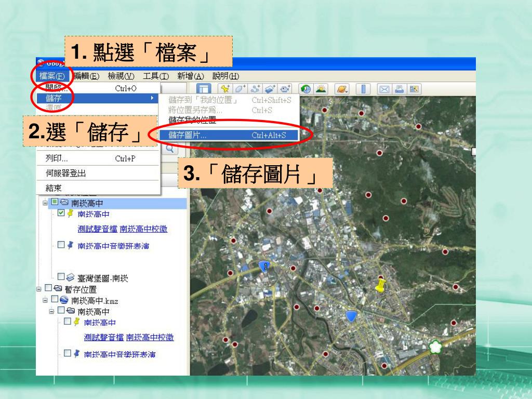Click the Print toolbar icon
Screen dimensions: 532x399
(x=400, y=89)
